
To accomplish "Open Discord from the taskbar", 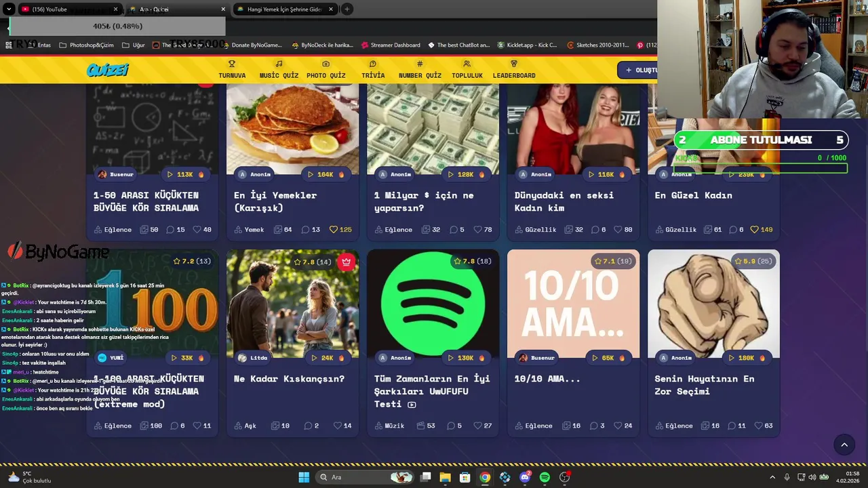I will (x=525, y=477).
